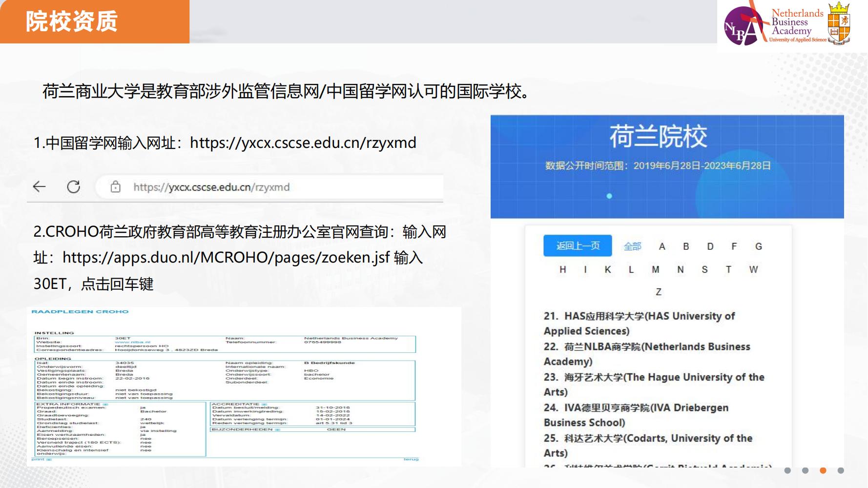The height and width of the screenshot is (488, 868).
Task: Click the info icon beside ACCREDITATIE
Action: click(264, 404)
